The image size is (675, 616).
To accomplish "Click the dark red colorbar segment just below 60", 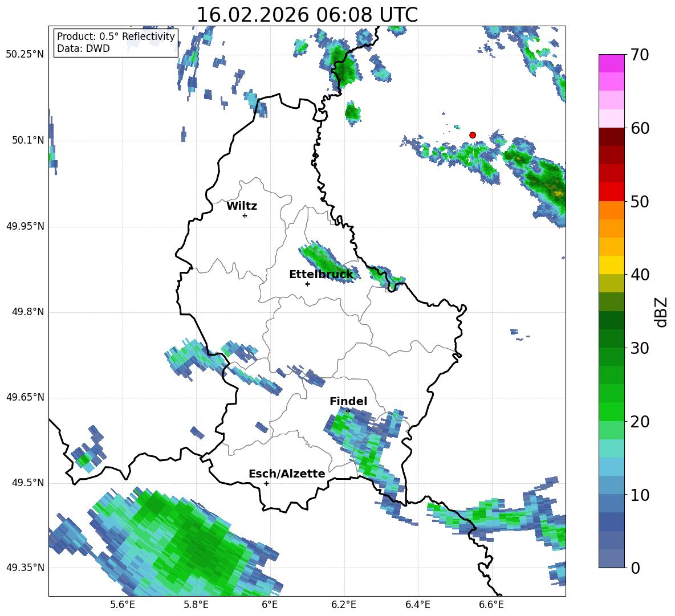I will point(611,137).
